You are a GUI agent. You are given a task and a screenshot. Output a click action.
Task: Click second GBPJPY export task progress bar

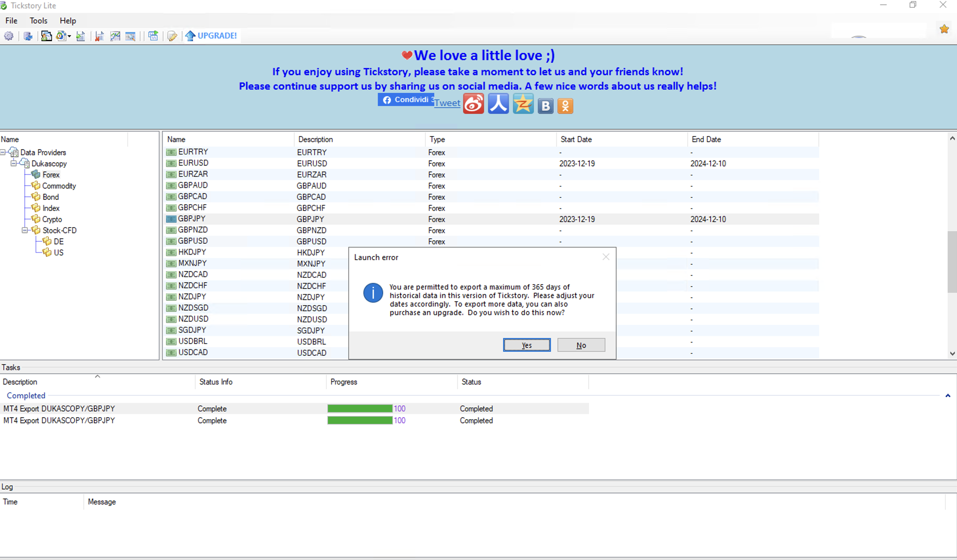click(x=360, y=420)
